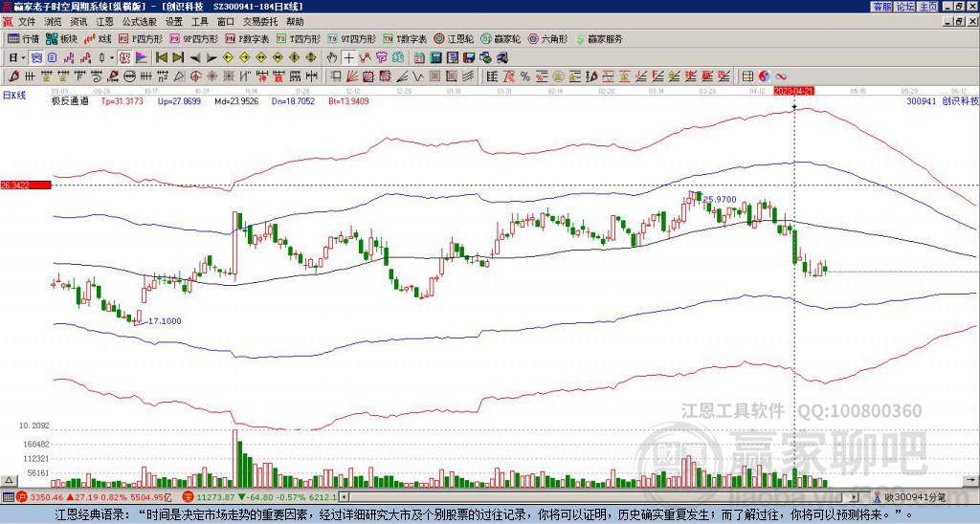Click the 收300941分笔 status entry

point(910,497)
